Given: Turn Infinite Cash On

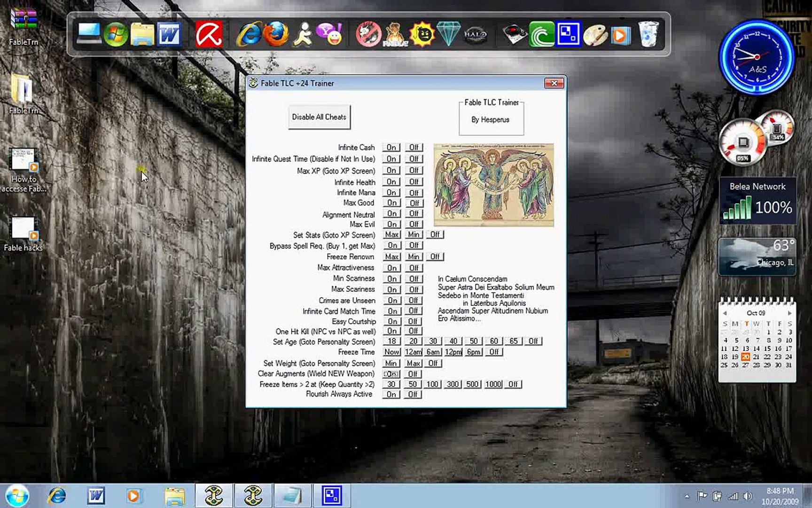Looking at the screenshot, I should pos(391,147).
